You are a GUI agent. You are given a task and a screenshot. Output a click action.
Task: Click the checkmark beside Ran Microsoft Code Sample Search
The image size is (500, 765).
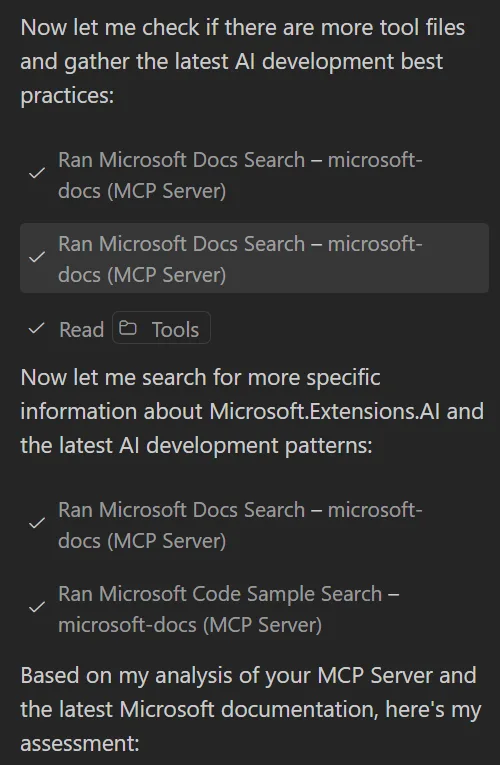coord(37,607)
